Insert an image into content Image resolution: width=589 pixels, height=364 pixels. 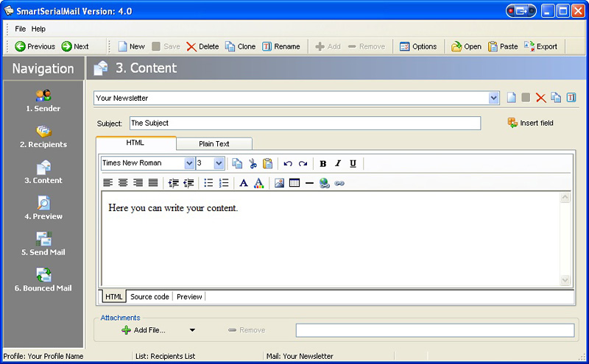[x=279, y=183]
